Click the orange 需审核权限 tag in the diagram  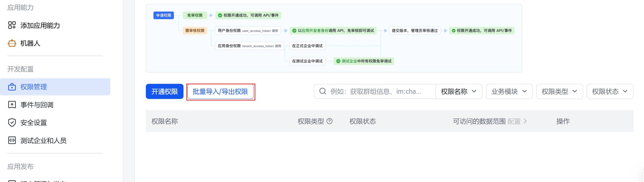(195, 31)
